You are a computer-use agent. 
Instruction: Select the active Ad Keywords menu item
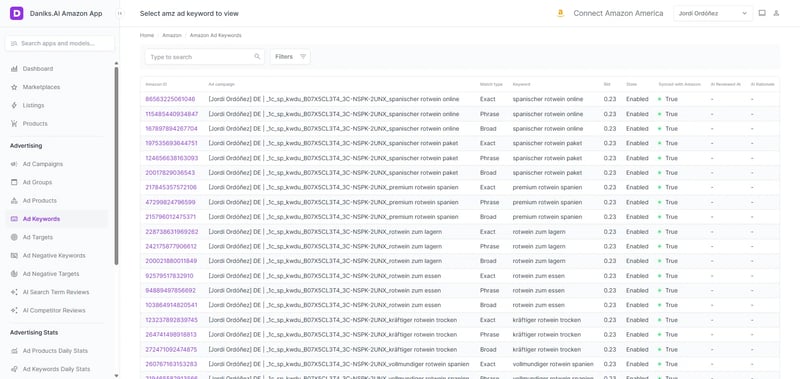pos(57,219)
